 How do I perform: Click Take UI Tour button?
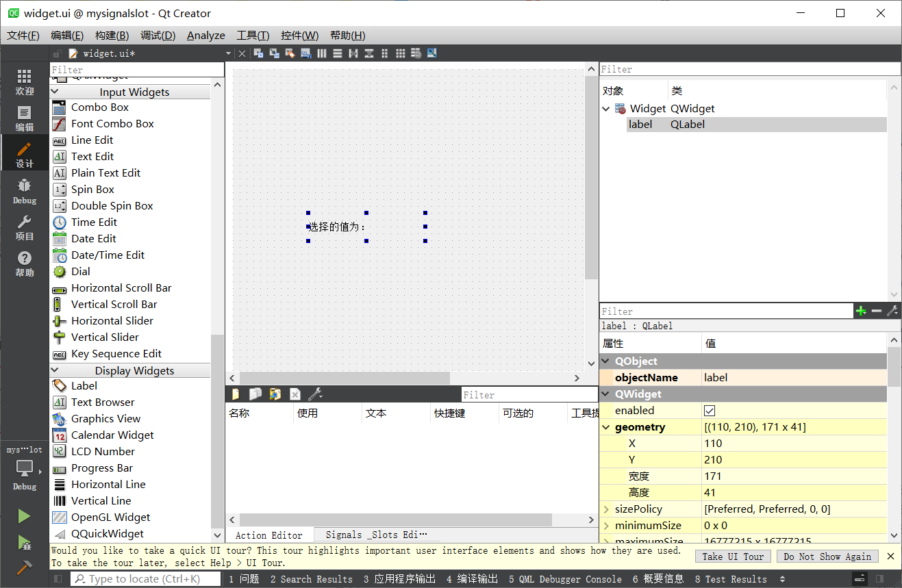733,557
